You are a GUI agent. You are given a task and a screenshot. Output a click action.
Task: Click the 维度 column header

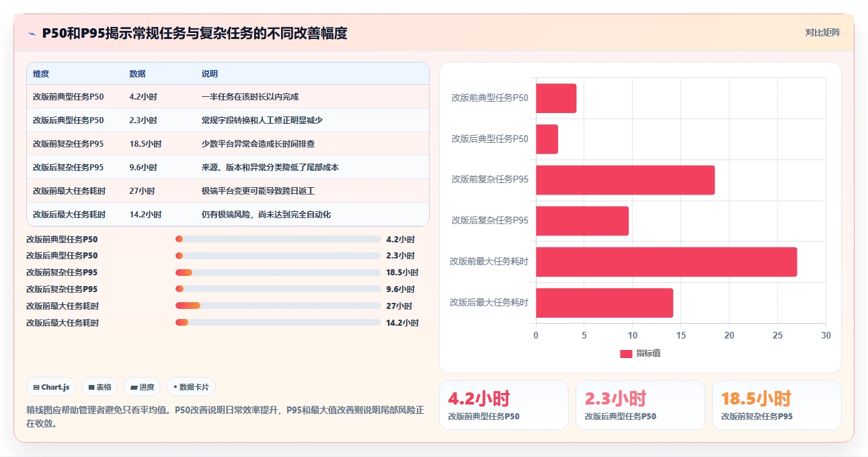point(41,74)
